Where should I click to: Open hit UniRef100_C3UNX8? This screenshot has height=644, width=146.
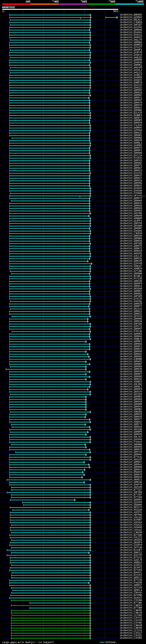131,22
